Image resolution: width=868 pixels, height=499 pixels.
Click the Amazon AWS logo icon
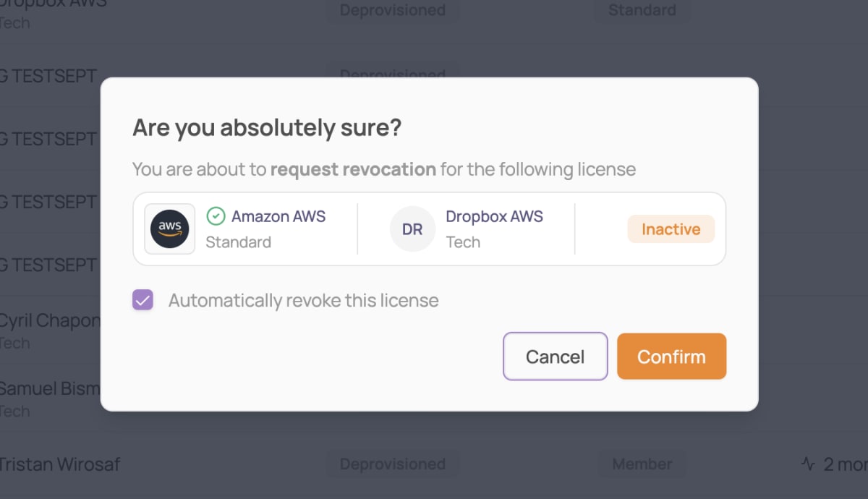170,229
